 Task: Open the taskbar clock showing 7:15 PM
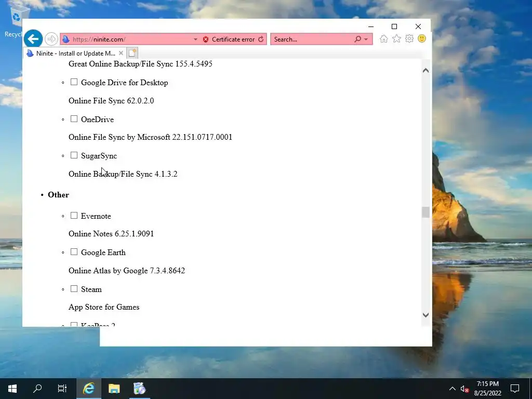tap(488, 389)
